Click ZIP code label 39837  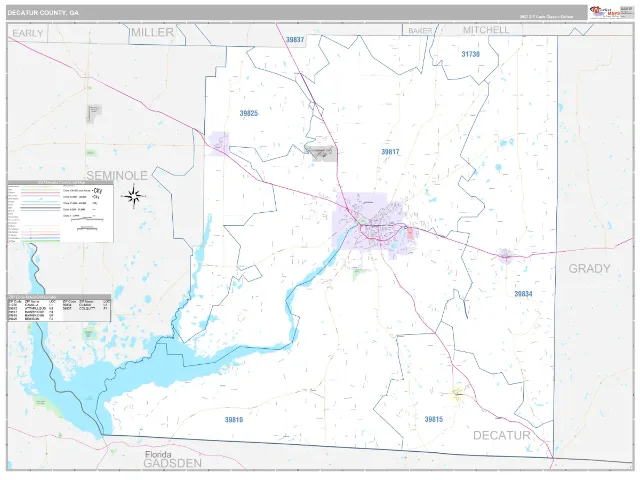295,40
